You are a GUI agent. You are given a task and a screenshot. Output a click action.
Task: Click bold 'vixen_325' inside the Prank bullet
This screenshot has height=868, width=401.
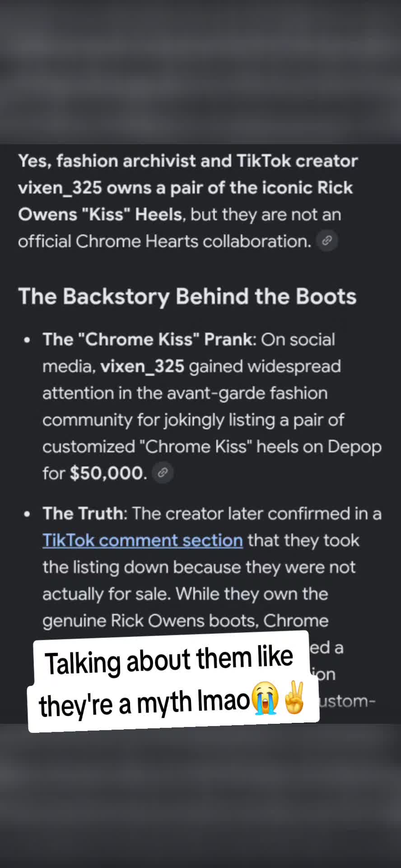click(142, 366)
